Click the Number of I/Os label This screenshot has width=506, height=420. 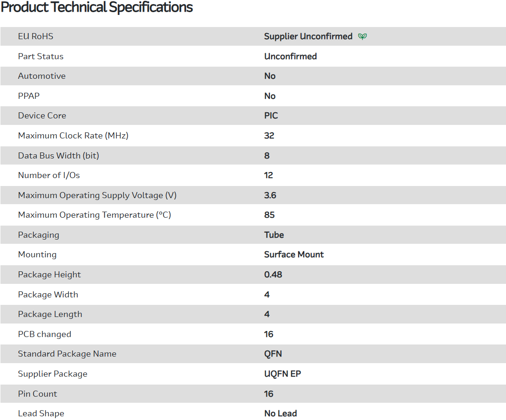coord(49,175)
